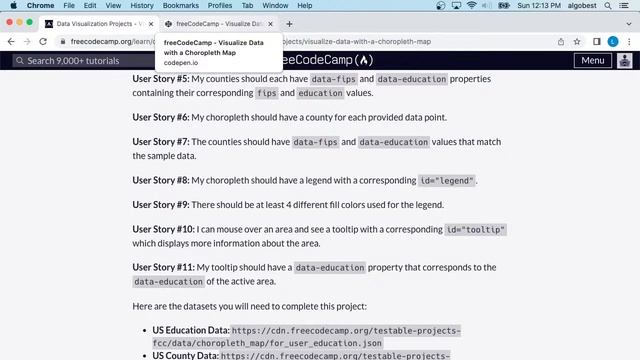
Task: Open the freeCodeCamp user avatar
Action: point(624,60)
